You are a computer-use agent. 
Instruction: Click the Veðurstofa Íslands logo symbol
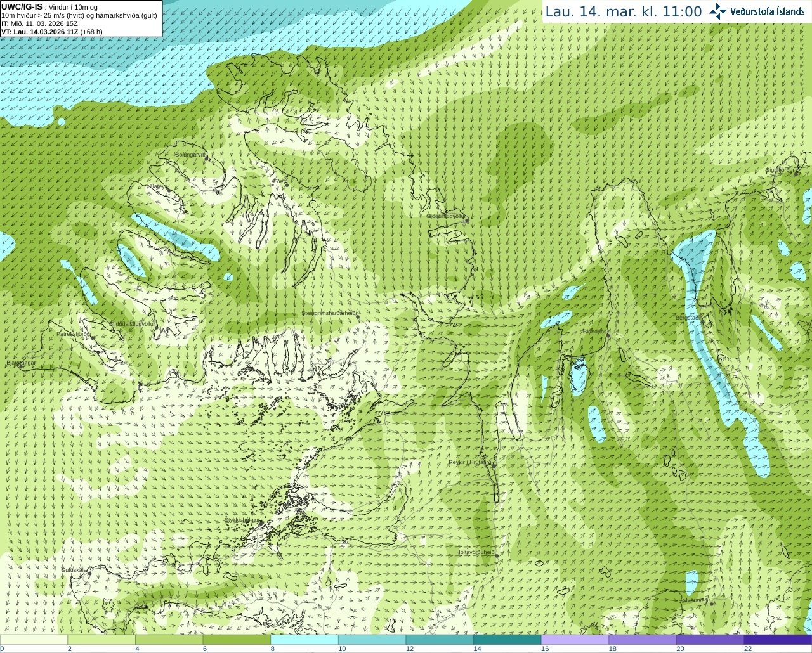coord(718,11)
